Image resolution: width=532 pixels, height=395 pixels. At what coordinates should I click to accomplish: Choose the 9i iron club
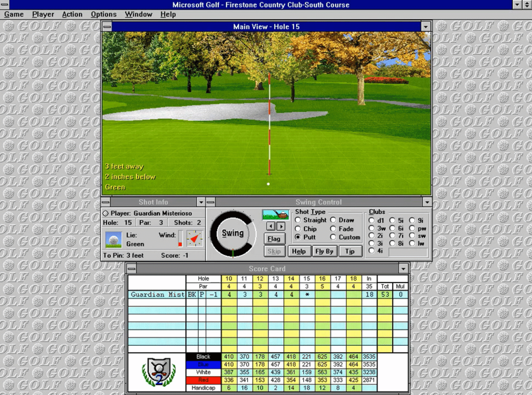[416, 221]
